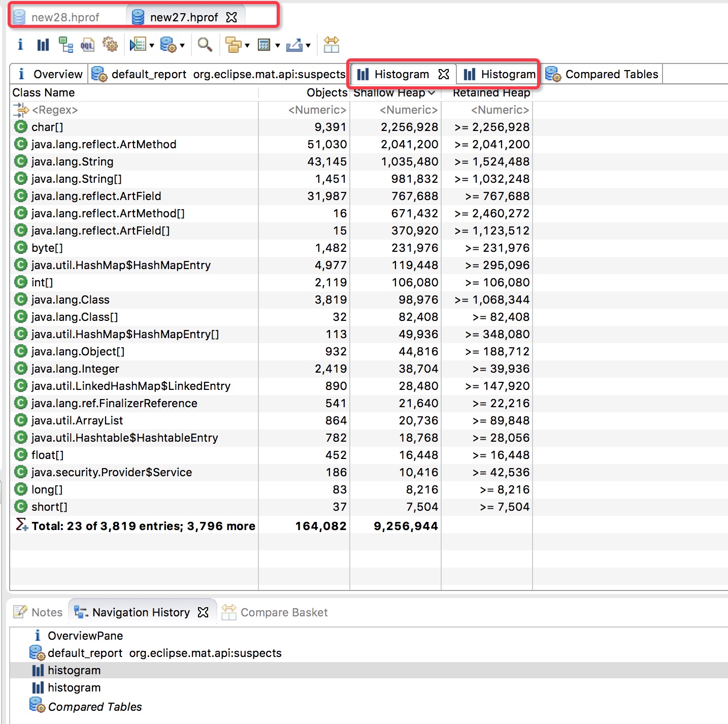Image resolution: width=728 pixels, height=724 pixels.
Task: Expand the Group result dropdown arrow
Action: pyautogui.click(x=247, y=46)
